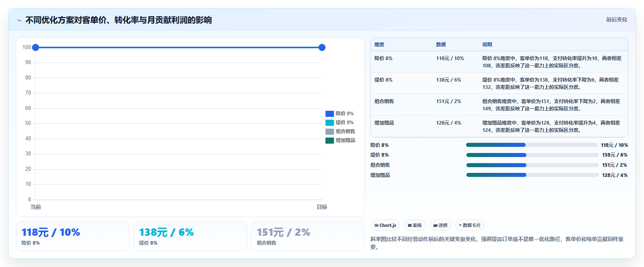The height and width of the screenshot is (267, 644).
Task: Click the 前后变化 label in header
Action: (616, 19)
